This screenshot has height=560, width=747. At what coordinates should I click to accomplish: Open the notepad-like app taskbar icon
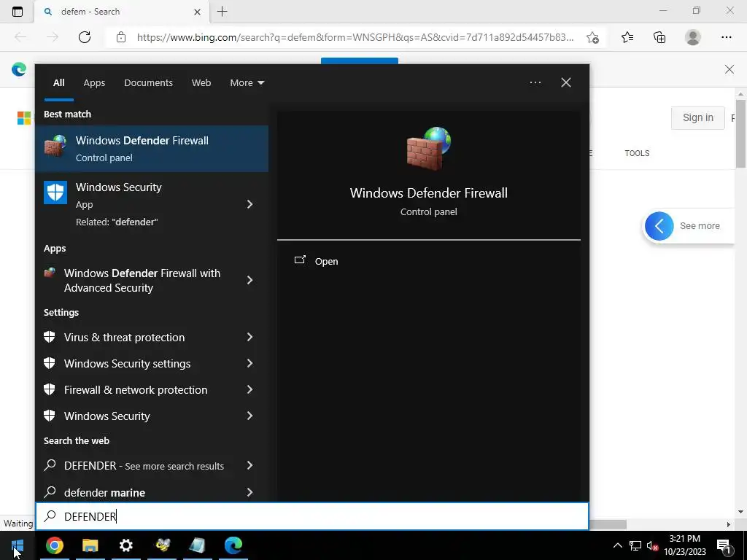(197, 545)
